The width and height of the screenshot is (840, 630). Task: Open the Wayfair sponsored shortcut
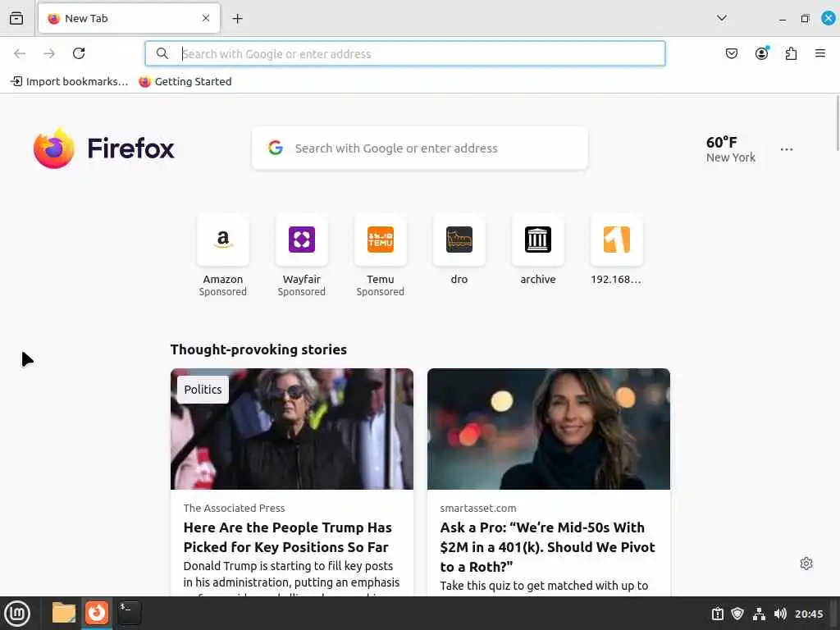tap(302, 256)
